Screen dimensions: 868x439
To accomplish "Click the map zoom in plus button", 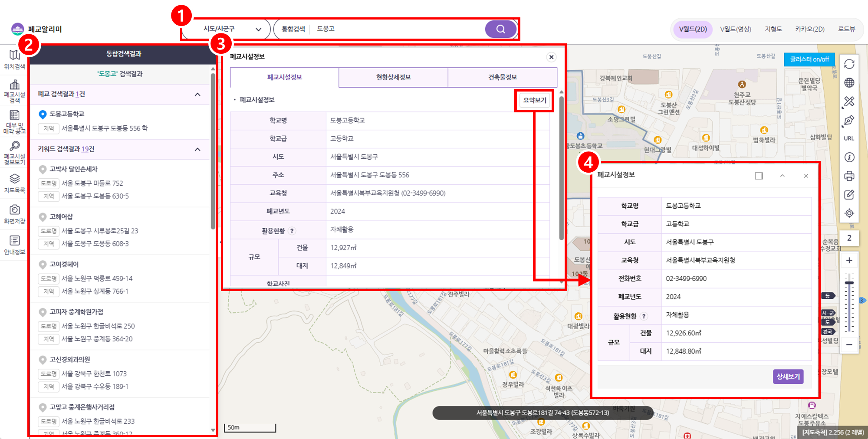I will [x=849, y=260].
